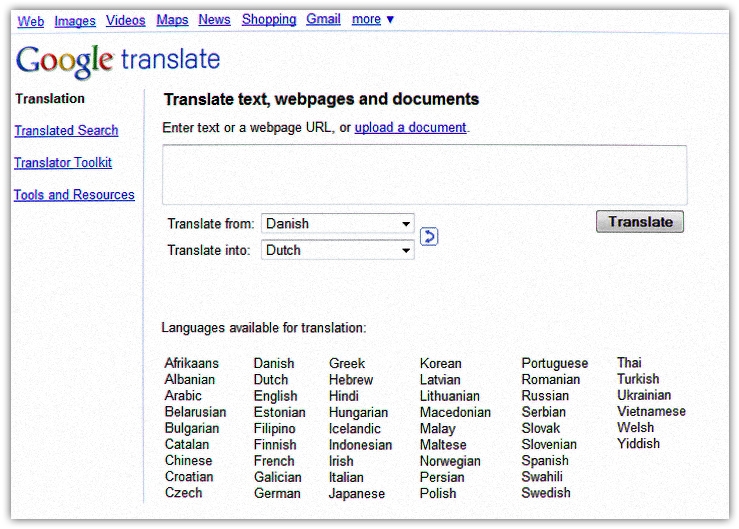This screenshot has height=529, width=739.
Task: Select the Translation sidebar item
Action: point(50,99)
